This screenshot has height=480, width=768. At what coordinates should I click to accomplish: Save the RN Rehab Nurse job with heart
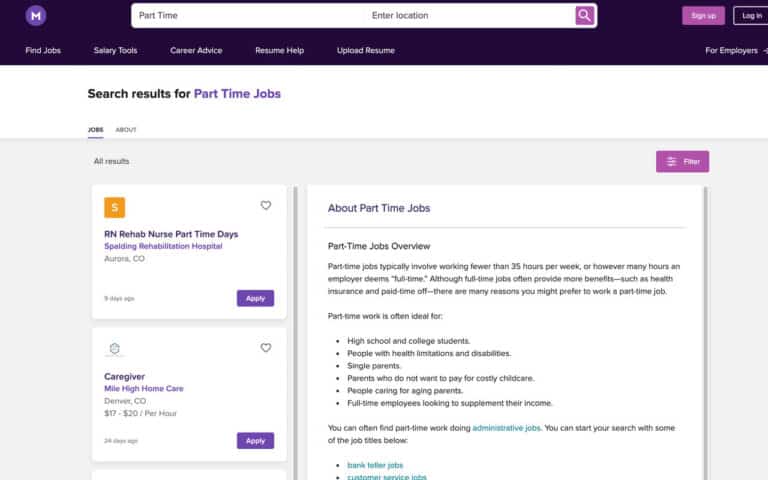point(266,205)
